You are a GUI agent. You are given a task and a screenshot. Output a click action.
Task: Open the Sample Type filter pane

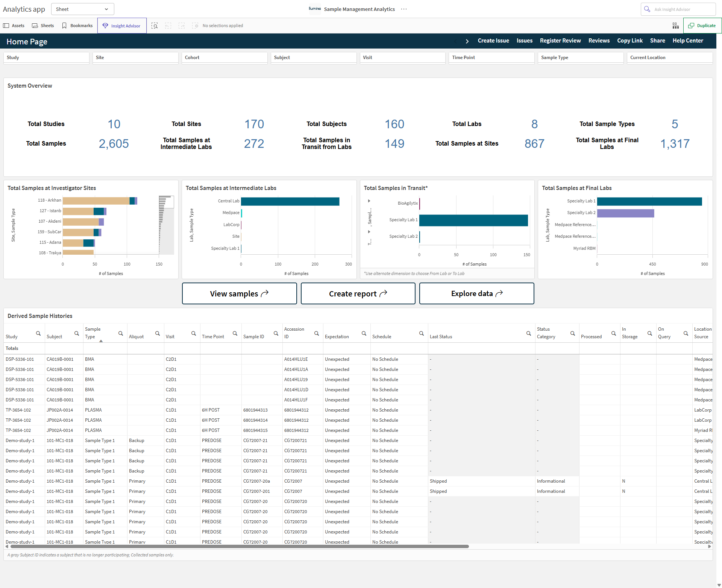(581, 58)
